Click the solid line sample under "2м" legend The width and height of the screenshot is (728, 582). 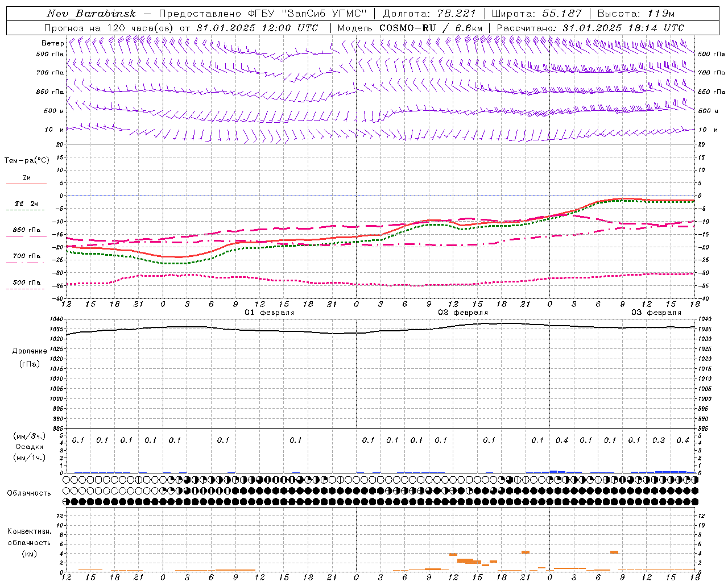click(26, 184)
